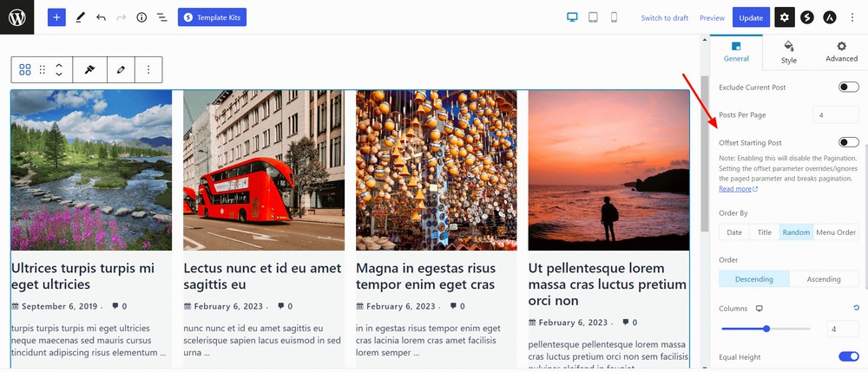Open the top-right editor options menu

tap(852, 17)
